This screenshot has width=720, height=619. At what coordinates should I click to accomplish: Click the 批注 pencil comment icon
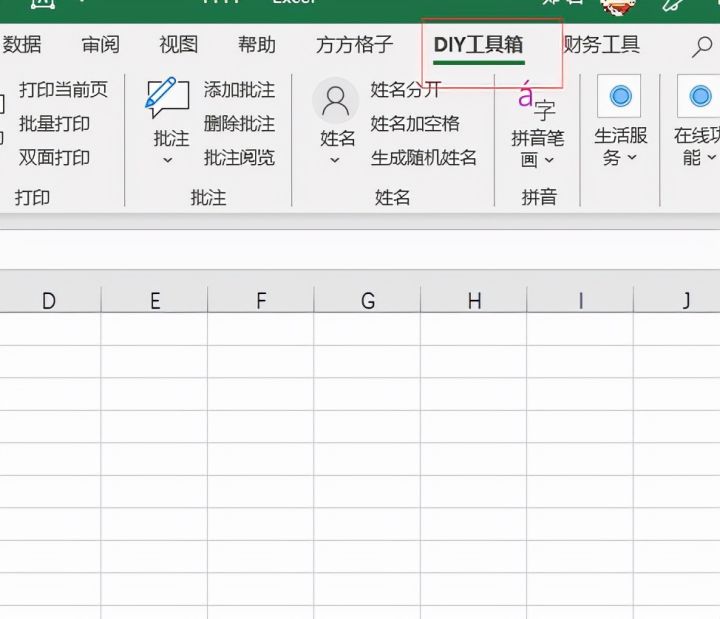click(168, 98)
